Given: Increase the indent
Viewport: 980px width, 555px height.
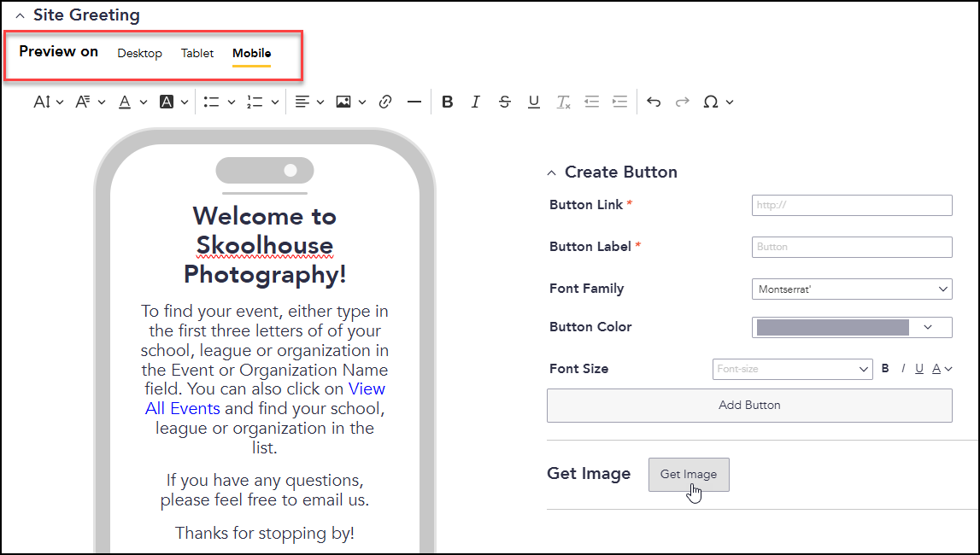Looking at the screenshot, I should (619, 102).
